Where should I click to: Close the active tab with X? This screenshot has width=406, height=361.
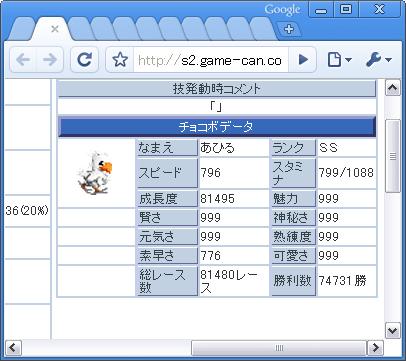click(55, 29)
